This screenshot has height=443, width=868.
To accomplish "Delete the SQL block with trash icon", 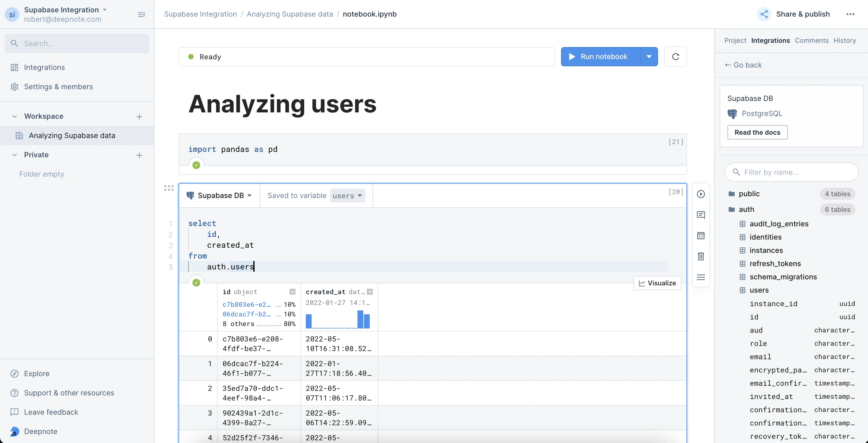I will click(701, 256).
